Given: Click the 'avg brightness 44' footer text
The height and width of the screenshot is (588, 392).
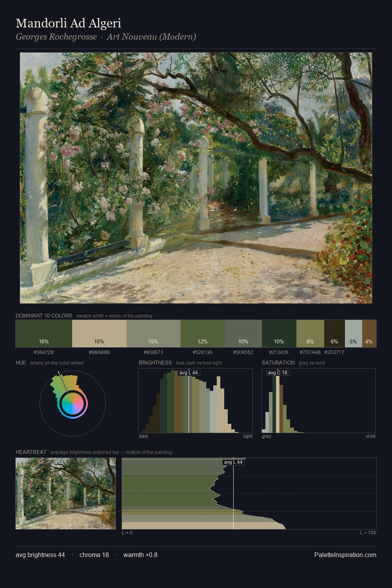Looking at the screenshot, I should click(x=40, y=555).
